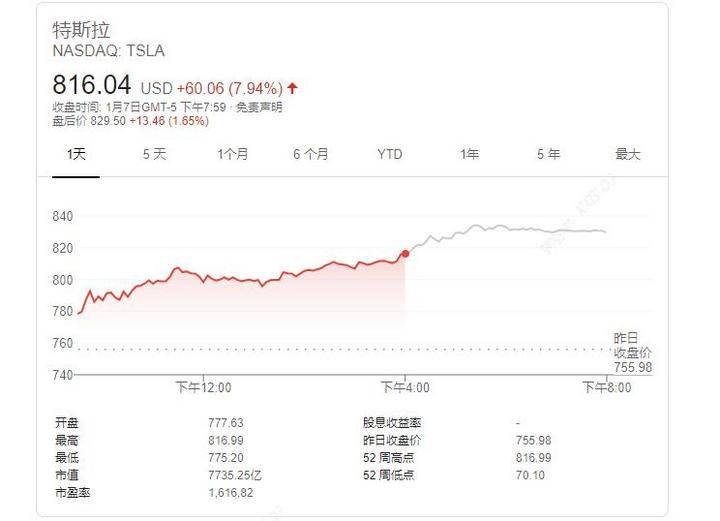720x521 pixels.
Task: Switch to the 5天 tab
Action: point(154,154)
